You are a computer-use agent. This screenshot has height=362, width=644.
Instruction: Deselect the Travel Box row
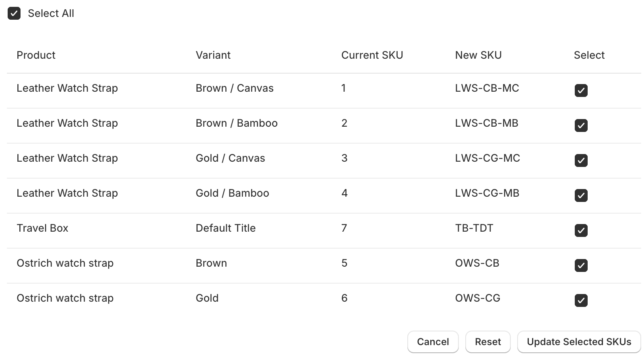pos(581,230)
